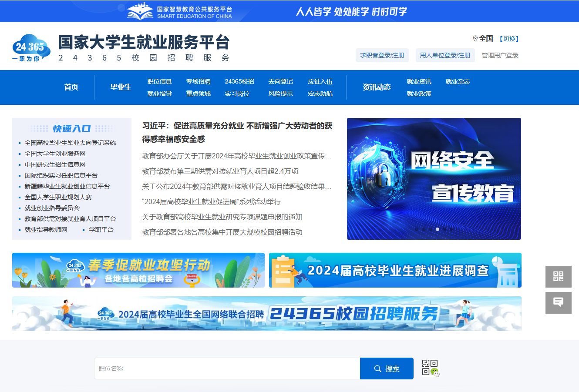This screenshot has width=579, height=392.
Task: Go to 职位信息 in navigation
Action: [x=159, y=81]
